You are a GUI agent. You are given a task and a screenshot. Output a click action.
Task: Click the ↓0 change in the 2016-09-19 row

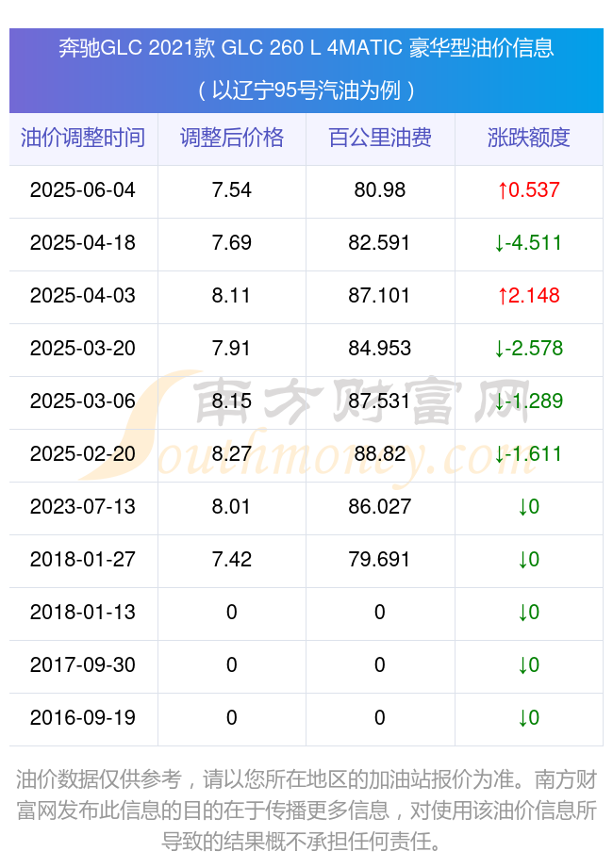tap(529, 718)
